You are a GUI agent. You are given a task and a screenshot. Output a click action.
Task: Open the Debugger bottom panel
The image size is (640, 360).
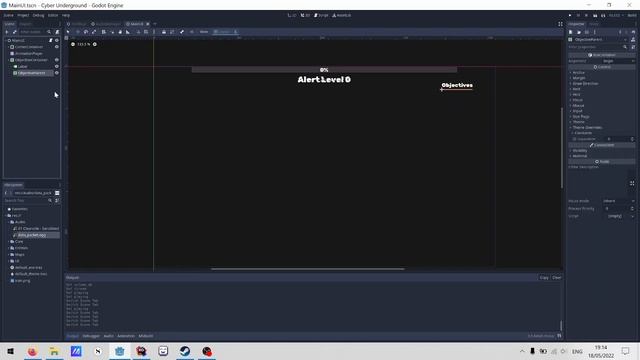(x=91, y=336)
